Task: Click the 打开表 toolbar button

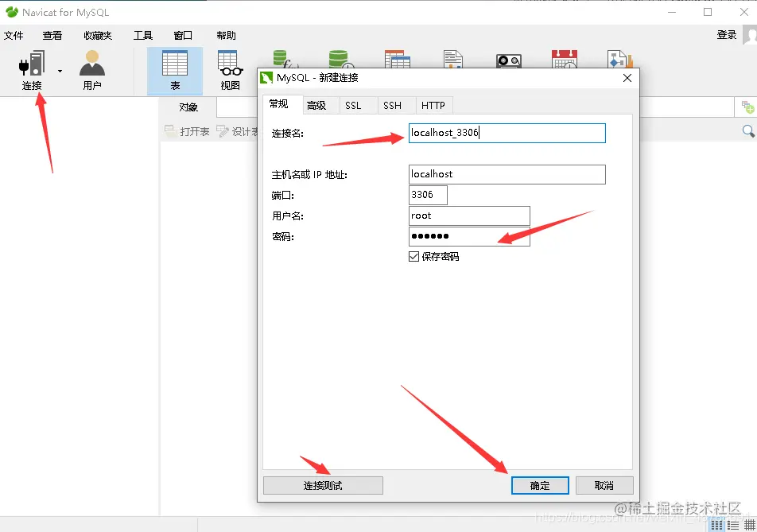Action: (188, 131)
